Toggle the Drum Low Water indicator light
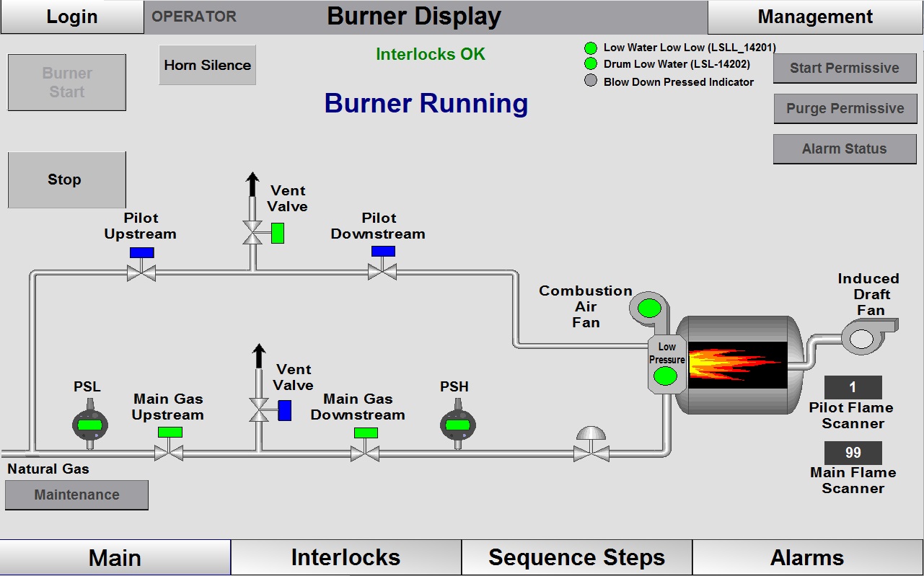The image size is (924, 576). (x=591, y=64)
